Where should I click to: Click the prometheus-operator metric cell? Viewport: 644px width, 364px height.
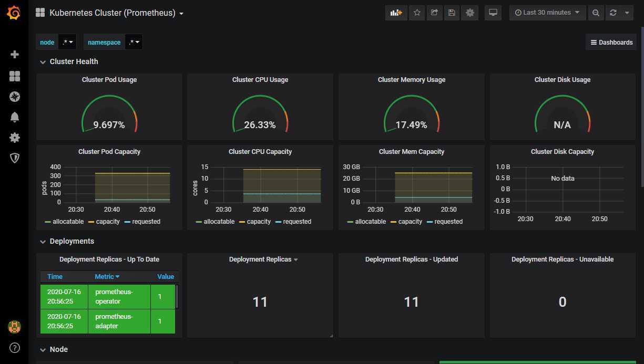point(119,297)
